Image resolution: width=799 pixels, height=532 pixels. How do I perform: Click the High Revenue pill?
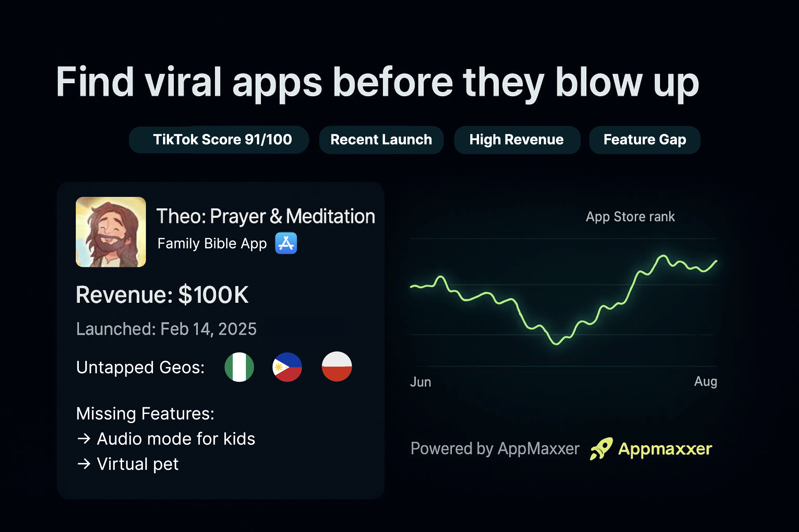517,140
